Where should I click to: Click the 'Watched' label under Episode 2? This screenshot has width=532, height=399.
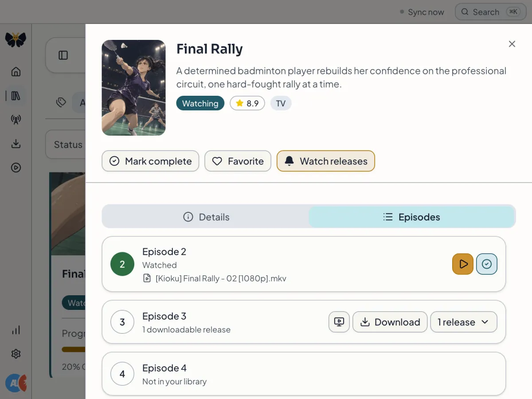pyautogui.click(x=160, y=265)
